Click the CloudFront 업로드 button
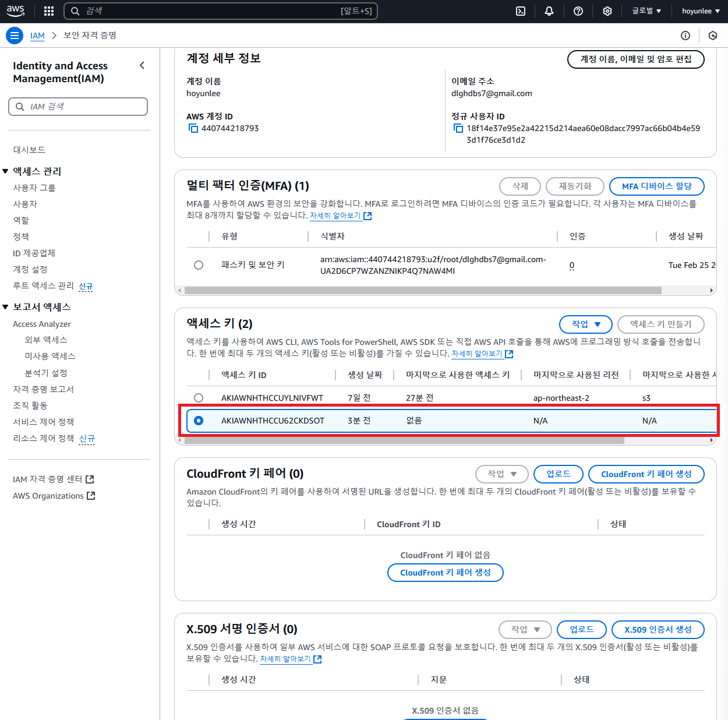Screen dimensions: 728x720 pyautogui.click(x=559, y=474)
